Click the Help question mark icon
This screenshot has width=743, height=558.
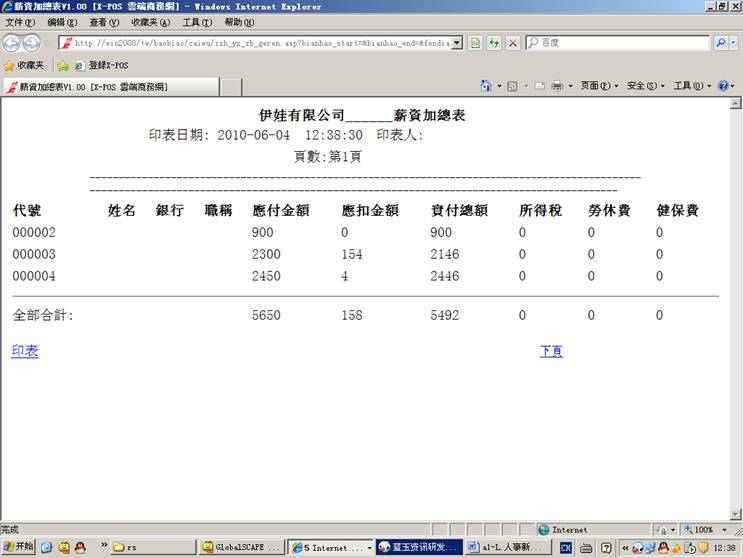tap(723, 86)
